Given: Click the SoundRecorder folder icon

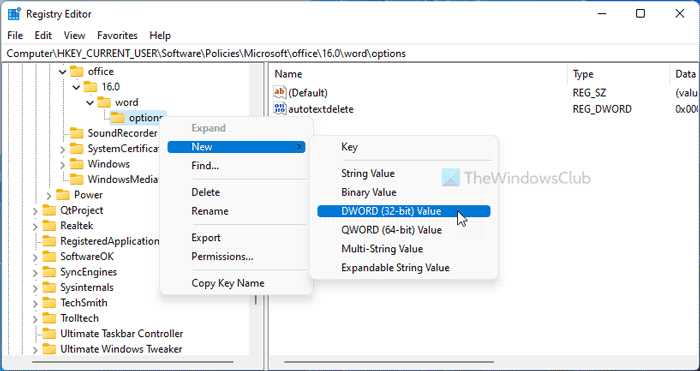Looking at the screenshot, I should (x=77, y=133).
